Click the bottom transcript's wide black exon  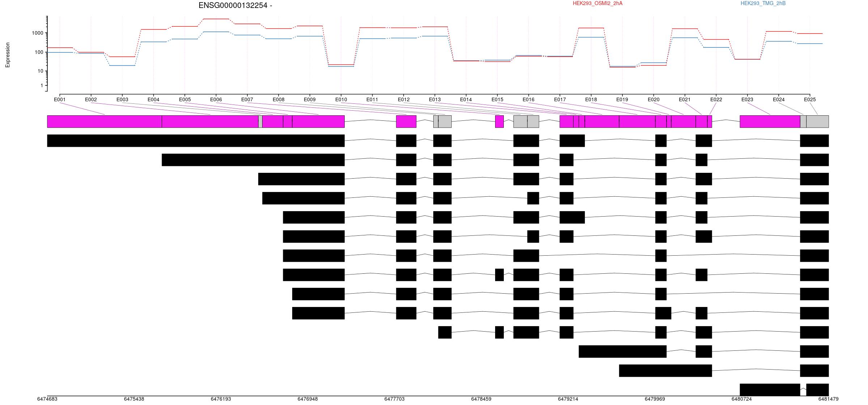770,390
